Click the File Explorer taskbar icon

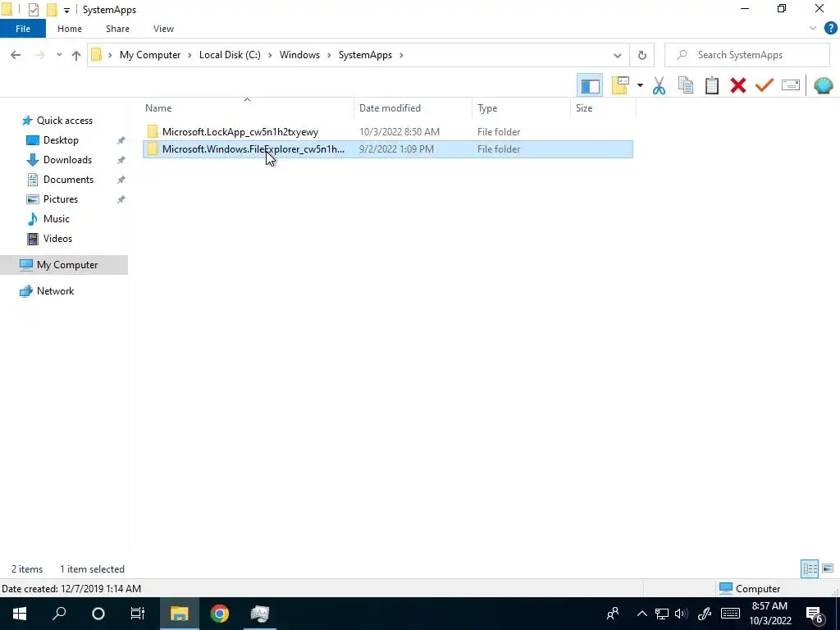click(180, 614)
